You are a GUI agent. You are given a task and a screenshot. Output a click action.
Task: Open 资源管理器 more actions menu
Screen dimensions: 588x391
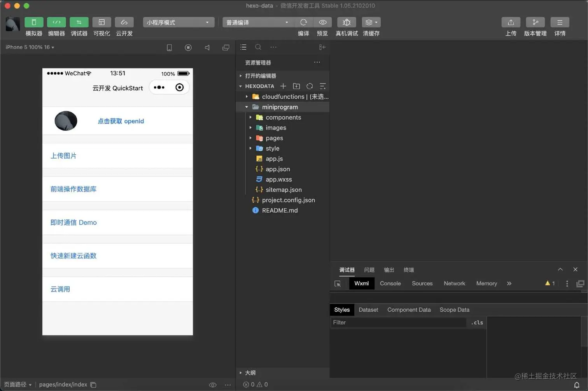pyautogui.click(x=317, y=62)
